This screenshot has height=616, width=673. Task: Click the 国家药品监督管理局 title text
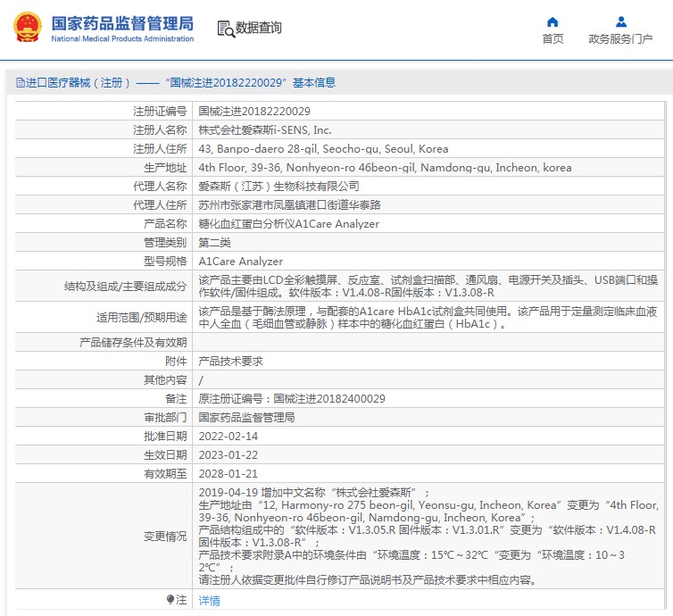[122, 22]
